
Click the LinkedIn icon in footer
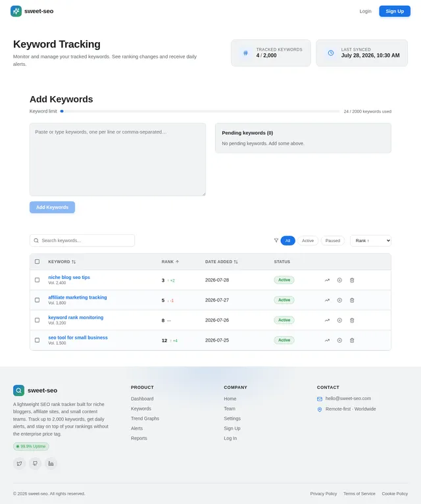pos(51,463)
